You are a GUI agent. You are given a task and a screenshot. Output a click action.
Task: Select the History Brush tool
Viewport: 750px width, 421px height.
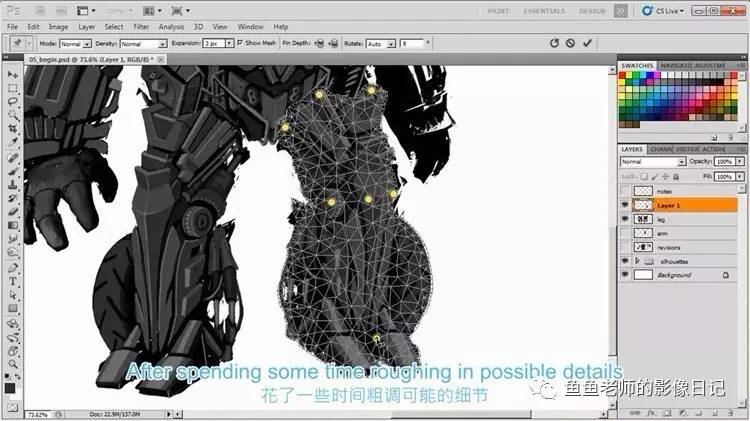point(12,198)
